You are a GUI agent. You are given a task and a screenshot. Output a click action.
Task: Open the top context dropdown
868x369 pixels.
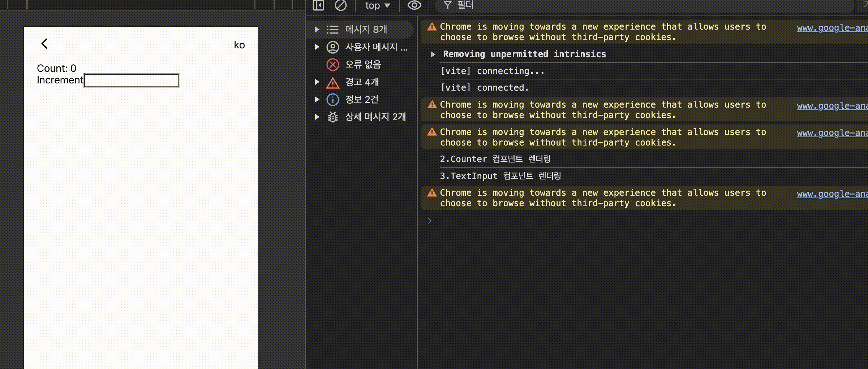point(377,5)
